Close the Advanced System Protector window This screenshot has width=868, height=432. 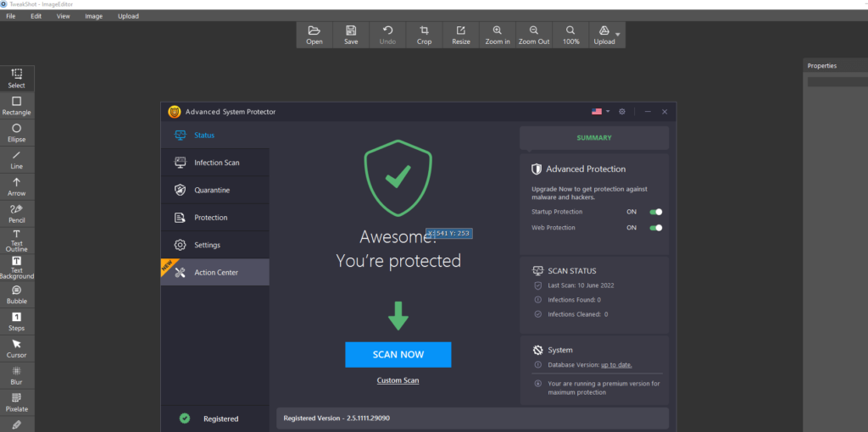pos(665,112)
